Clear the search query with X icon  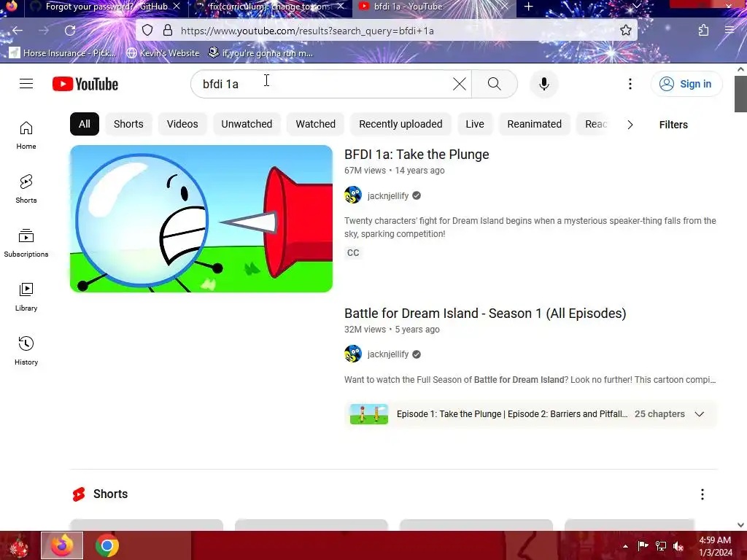pyautogui.click(x=460, y=84)
